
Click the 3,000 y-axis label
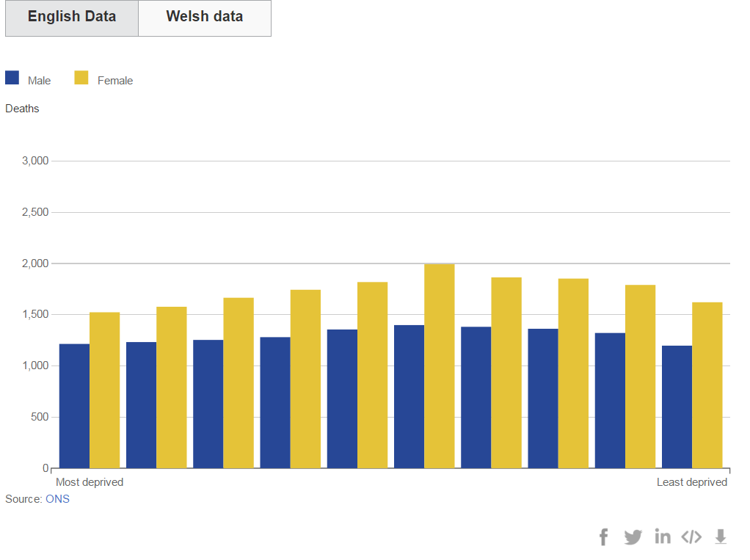34,161
